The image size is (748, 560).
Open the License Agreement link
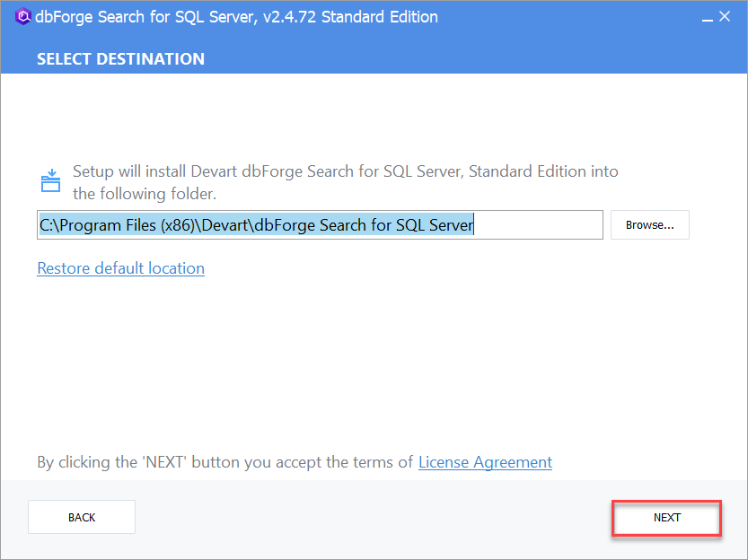click(485, 462)
